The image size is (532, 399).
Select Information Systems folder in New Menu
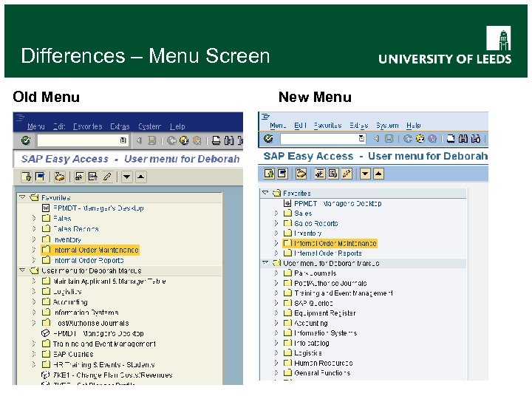pos(325,332)
